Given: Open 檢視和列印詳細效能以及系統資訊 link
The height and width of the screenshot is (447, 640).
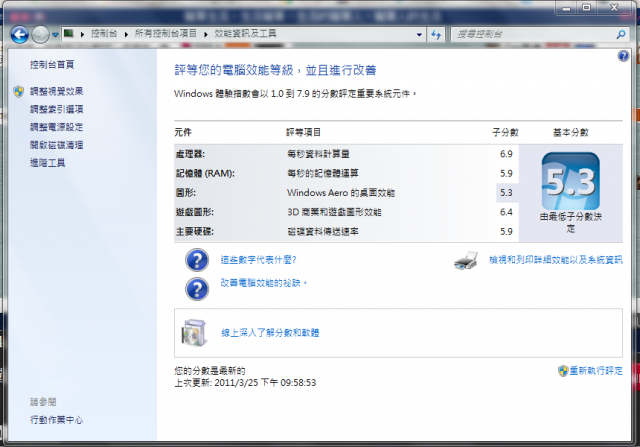Looking at the screenshot, I should point(556,260).
